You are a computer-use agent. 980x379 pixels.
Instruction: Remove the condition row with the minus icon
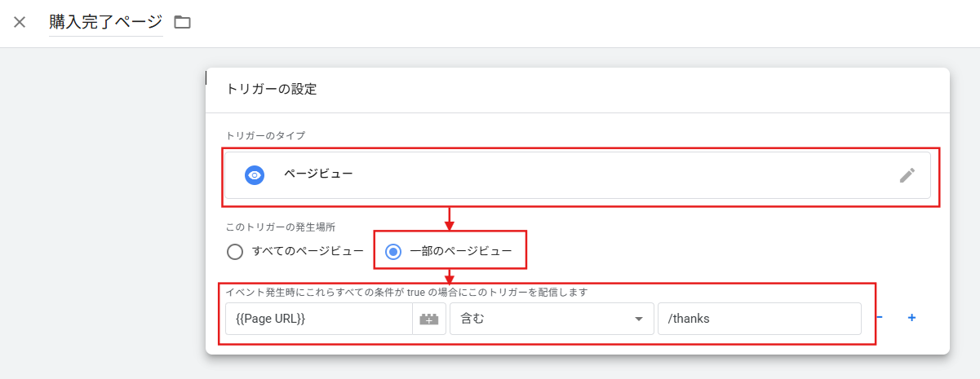(880, 318)
